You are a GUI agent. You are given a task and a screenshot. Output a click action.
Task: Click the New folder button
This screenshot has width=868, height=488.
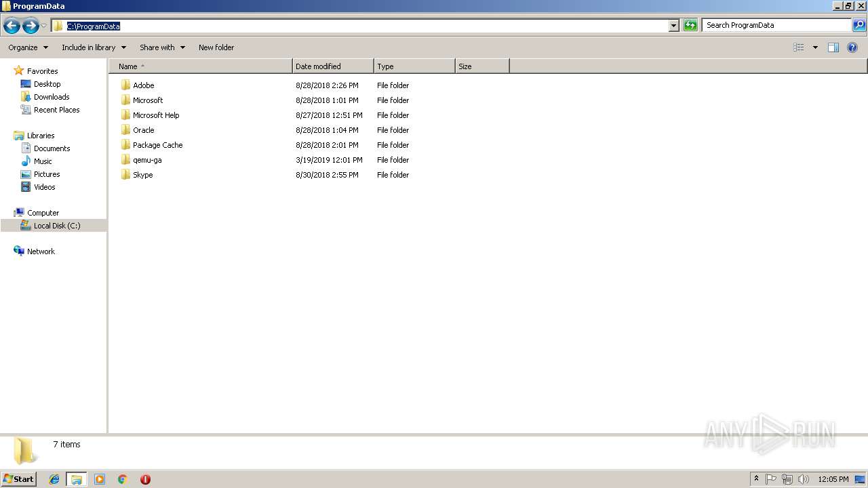(x=216, y=47)
